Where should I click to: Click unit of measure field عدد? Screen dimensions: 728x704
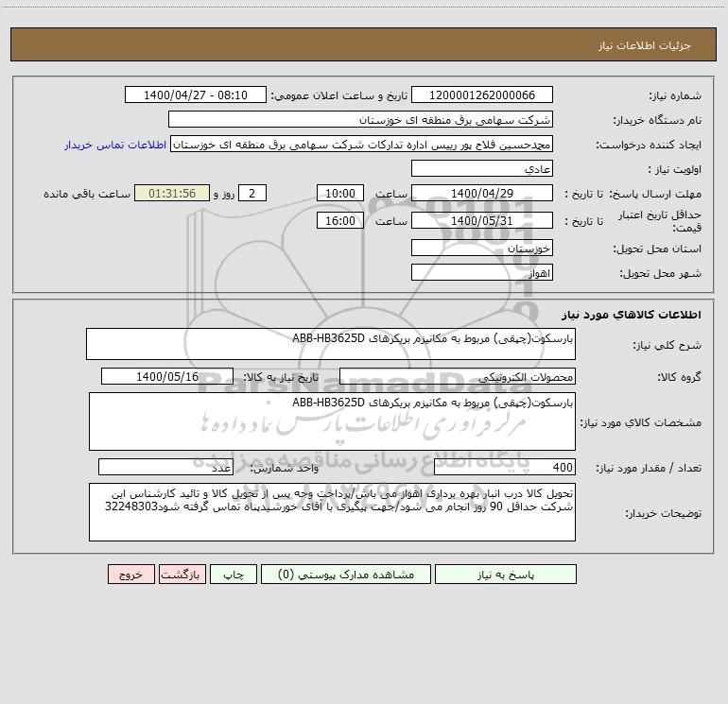pos(165,468)
